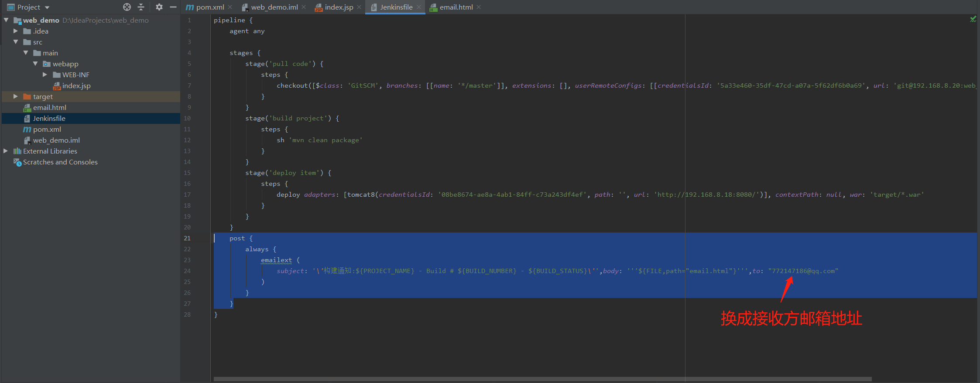The width and height of the screenshot is (980, 383).
Task: Click the External Libraries icon
Action: click(17, 151)
